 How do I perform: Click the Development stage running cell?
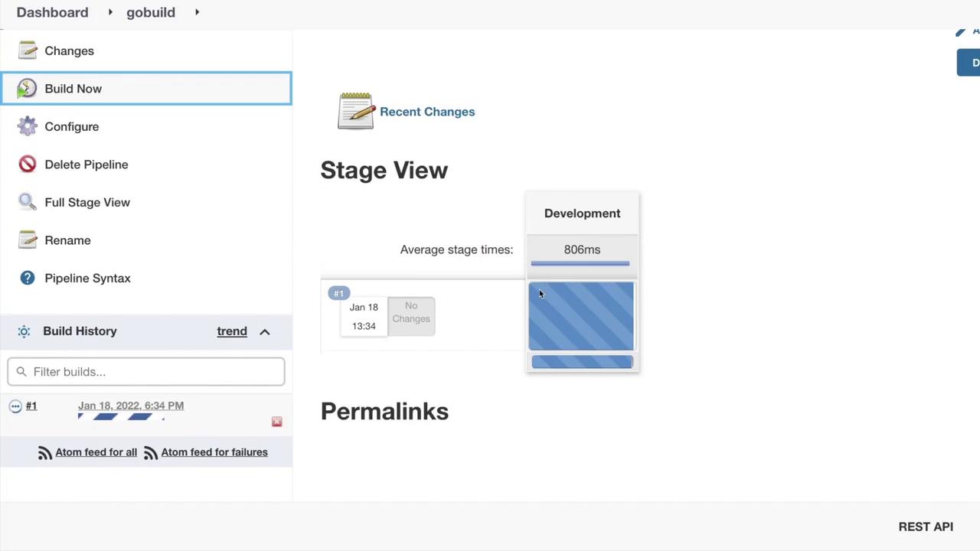581,316
